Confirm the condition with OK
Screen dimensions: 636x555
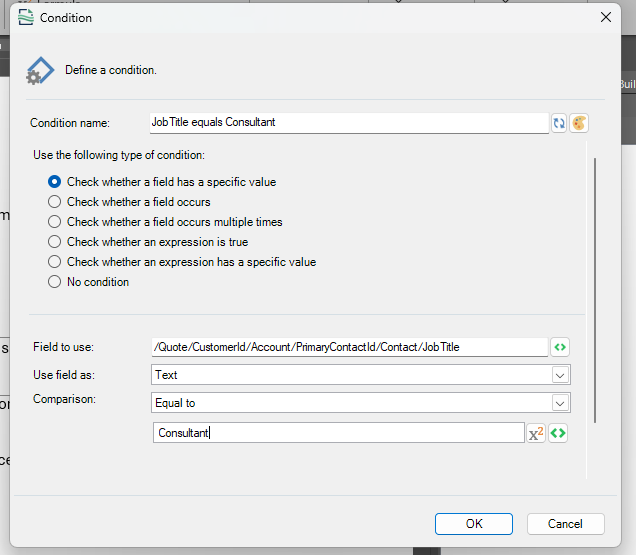pos(474,524)
